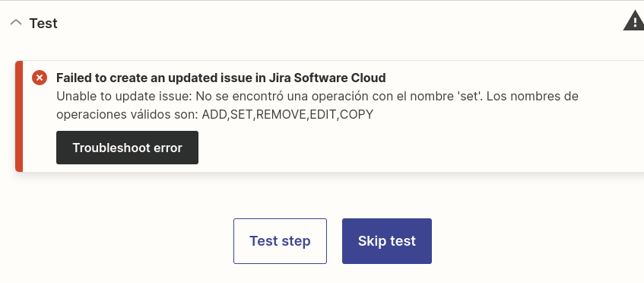Click the red left border of the error alert
This screenshot has height=283, width=644.
(19, 116)
